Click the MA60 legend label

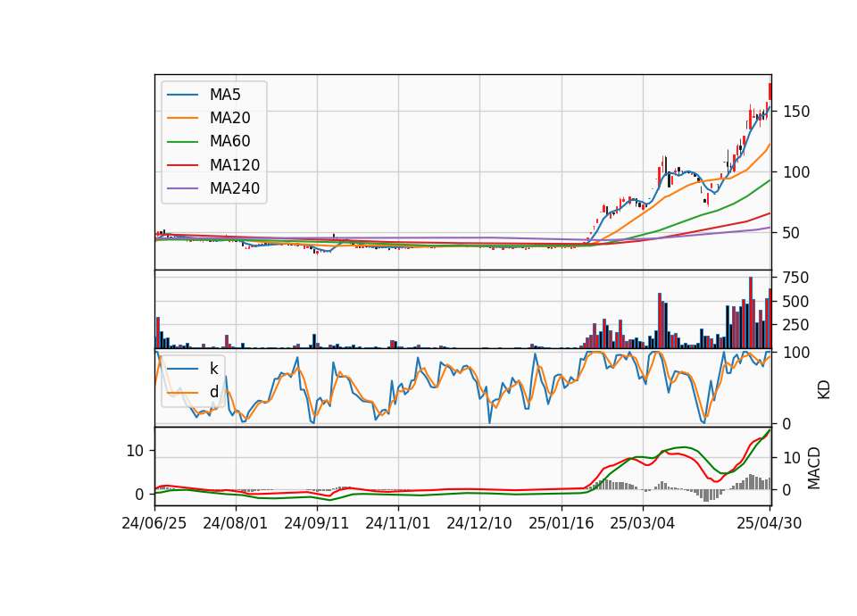(229, 142)
